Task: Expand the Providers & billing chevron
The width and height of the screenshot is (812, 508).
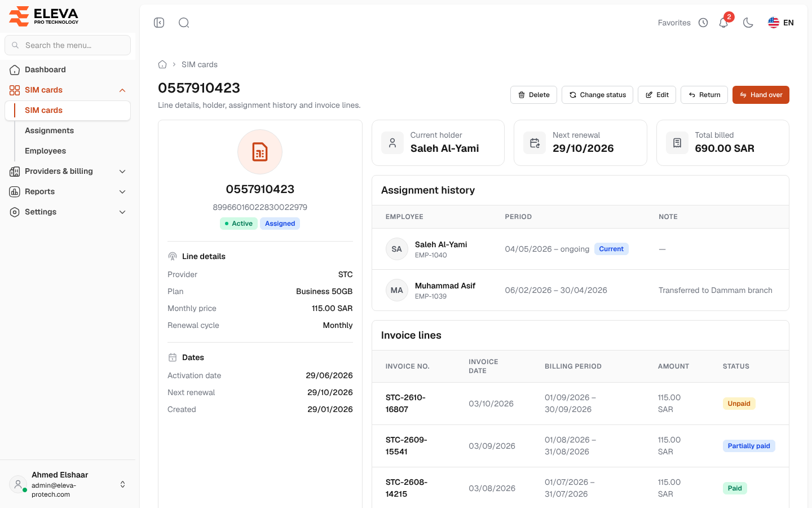Action: pyautogui.click(x=122, y=172)
